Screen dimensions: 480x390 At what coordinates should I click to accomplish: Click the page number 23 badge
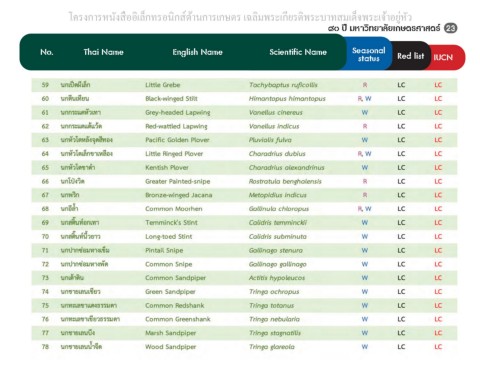pyautogui.click(x=450, y=28)
